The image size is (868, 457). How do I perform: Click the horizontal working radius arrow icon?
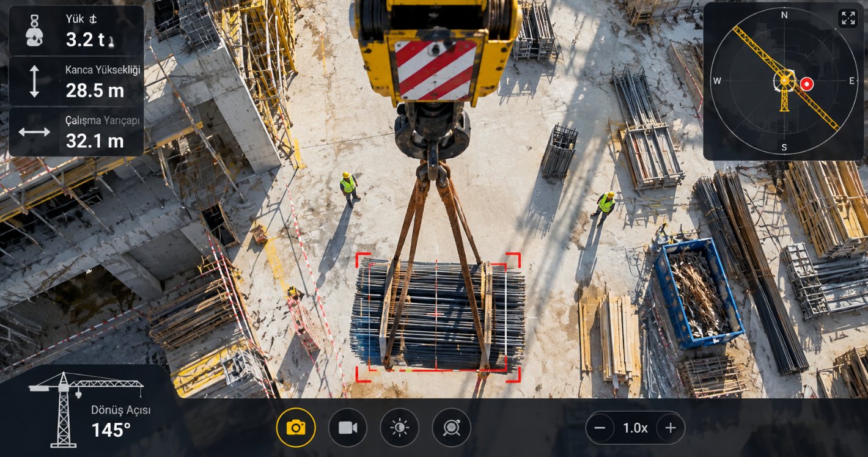34,132
